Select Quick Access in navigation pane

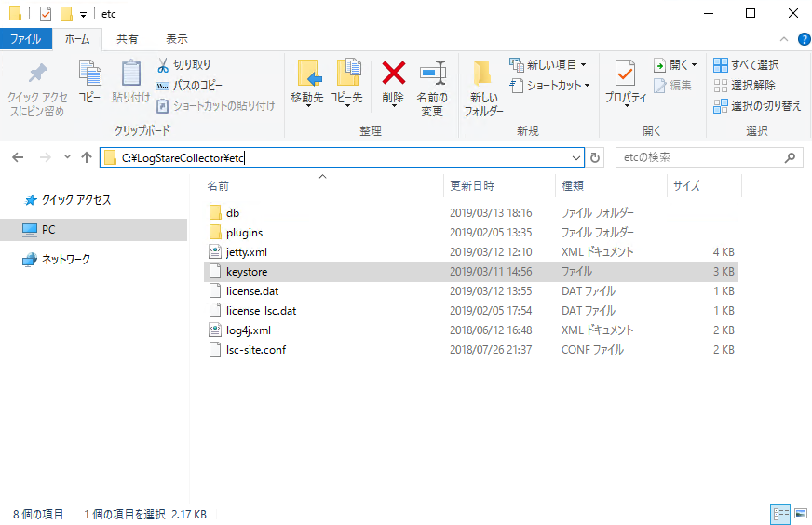(x=67, y=200)
